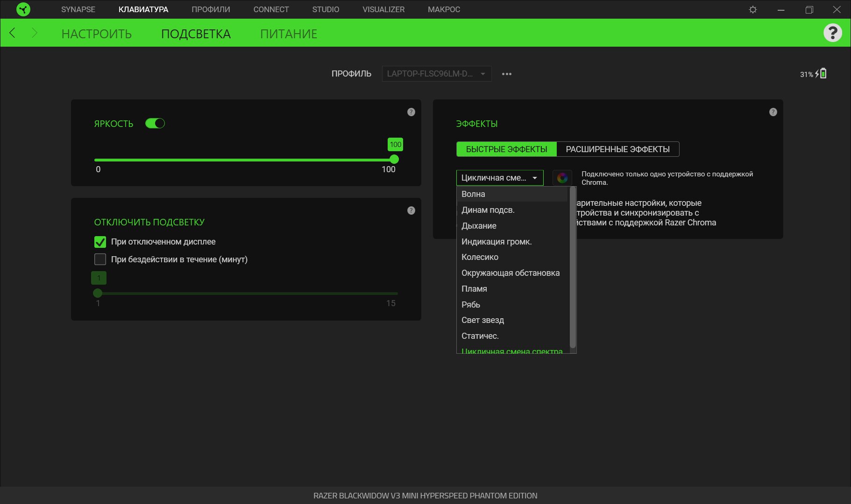This screenshot has width=851, height=504.
Task: Click the Razer logo icon
Action: [x=23, y=9]
